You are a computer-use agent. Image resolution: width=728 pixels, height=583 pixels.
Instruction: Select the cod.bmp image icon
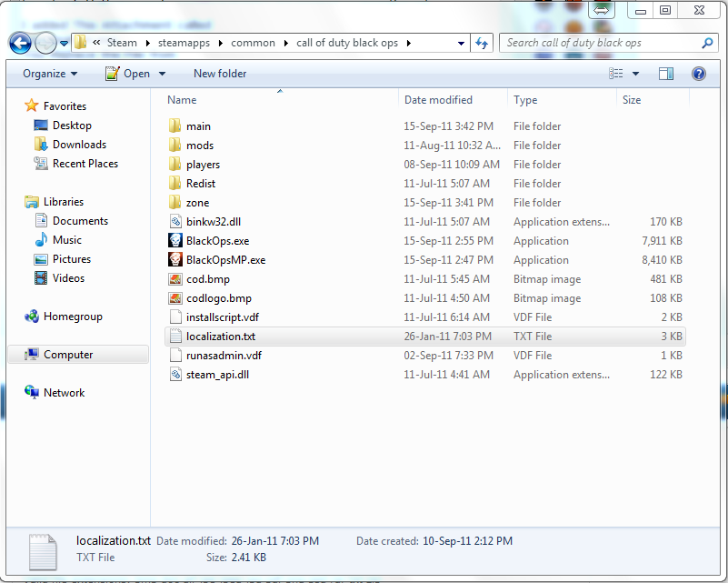point(175,278)
